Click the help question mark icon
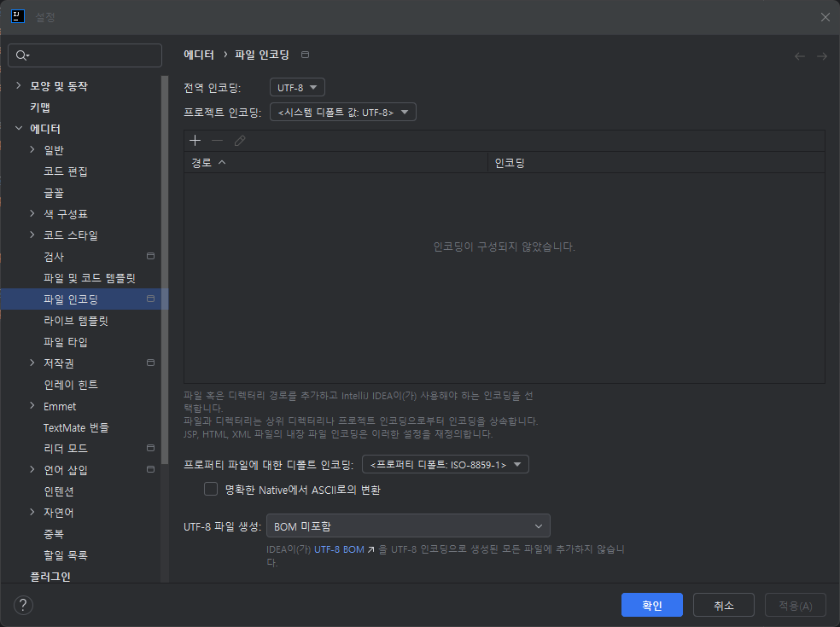Viewport: 840px width, 627px height. click(x=23, y=605)
